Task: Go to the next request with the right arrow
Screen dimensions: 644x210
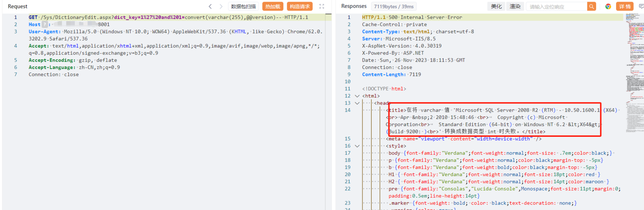Action: click(x=221, y=6)
